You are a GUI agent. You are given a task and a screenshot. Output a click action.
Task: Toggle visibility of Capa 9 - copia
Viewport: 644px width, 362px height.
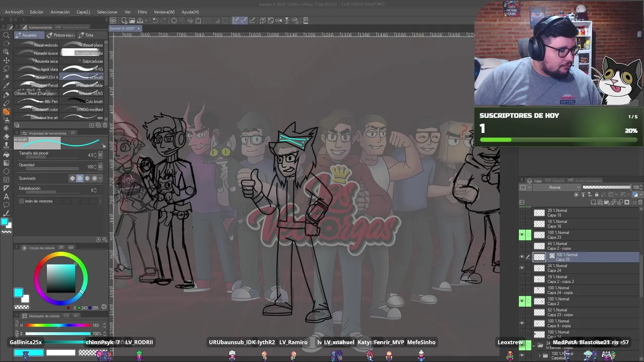pyautogui.click(x=522, y=323)
